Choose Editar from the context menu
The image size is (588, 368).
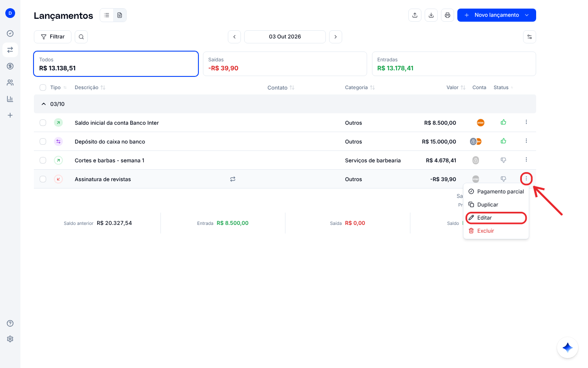[x=496, y=218]
